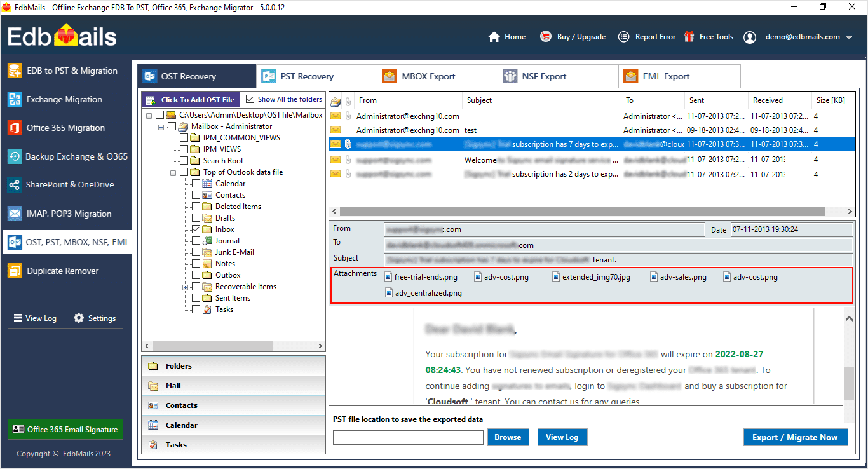
Task: Click the adv_centralized.png attachment icon
Action: point(389,293)
